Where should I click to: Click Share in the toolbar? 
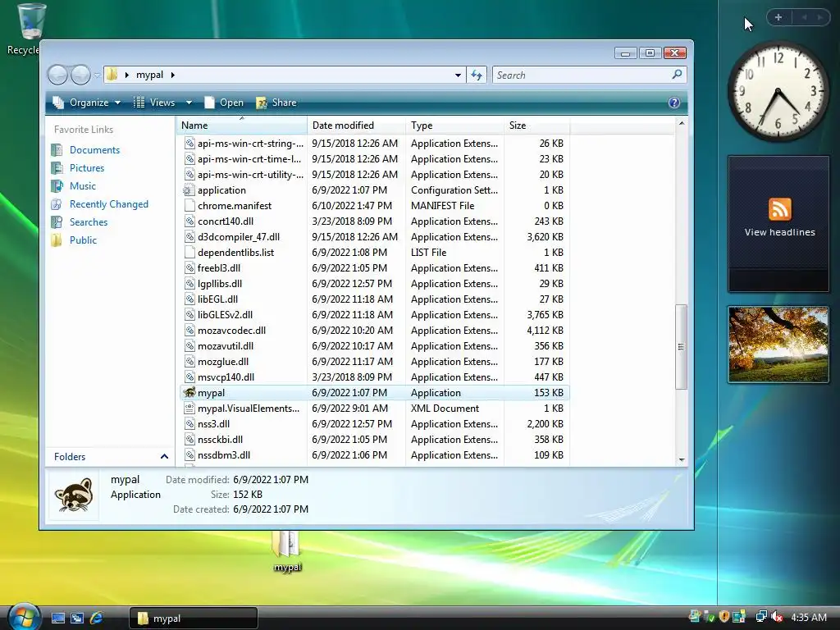click(x=276, y=103)
